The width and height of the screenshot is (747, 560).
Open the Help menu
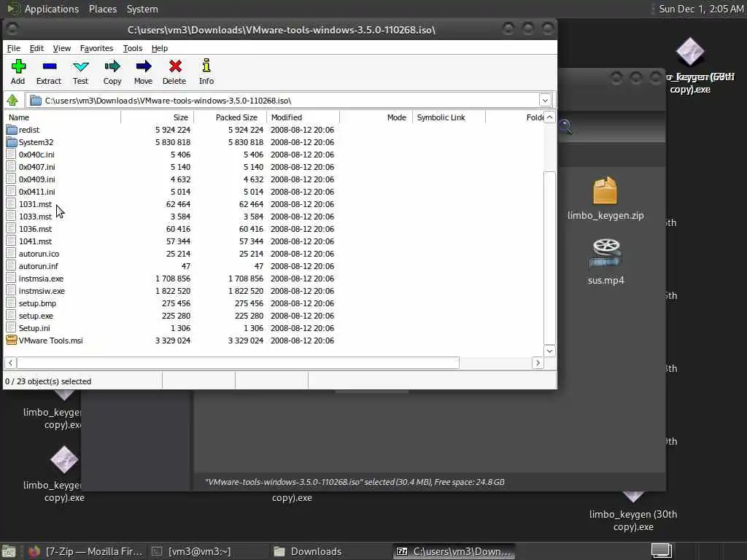[x=160, y=48]
